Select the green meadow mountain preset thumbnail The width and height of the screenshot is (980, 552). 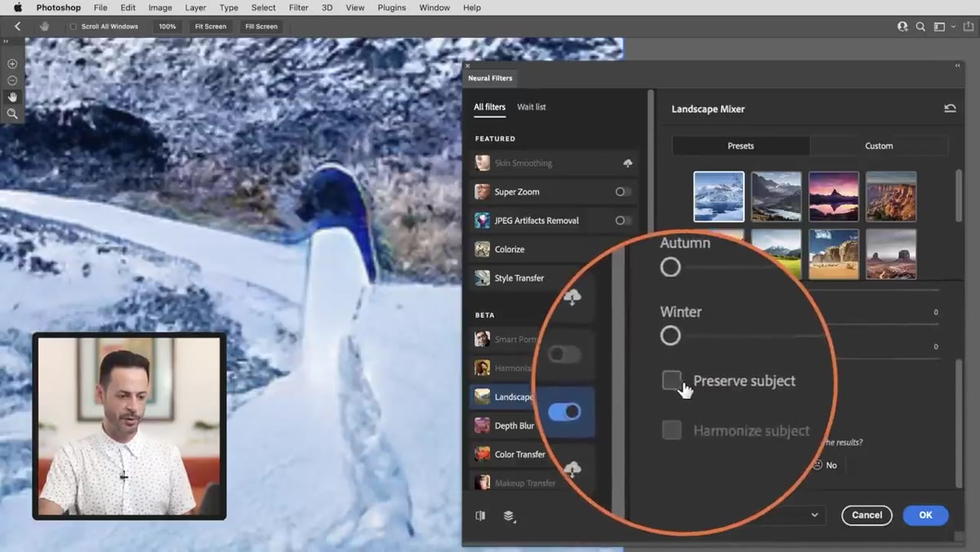click(777, 254)
